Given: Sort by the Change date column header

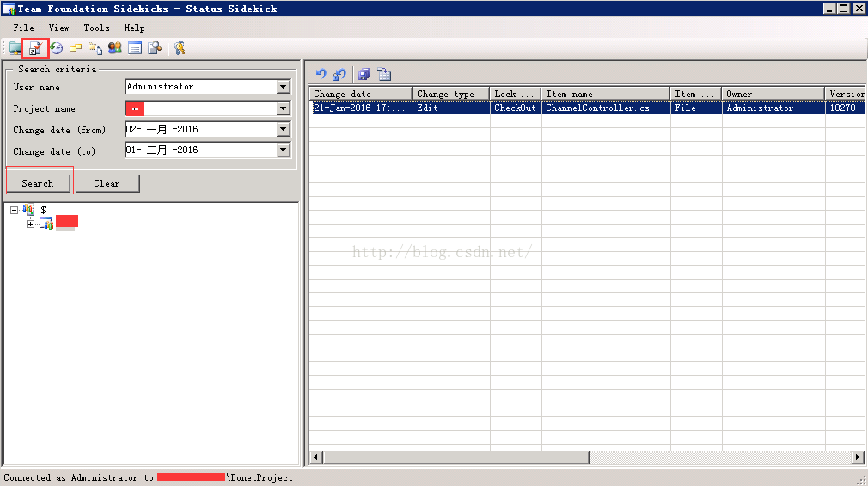Looking at the screenshot, I should click(360, 94).
